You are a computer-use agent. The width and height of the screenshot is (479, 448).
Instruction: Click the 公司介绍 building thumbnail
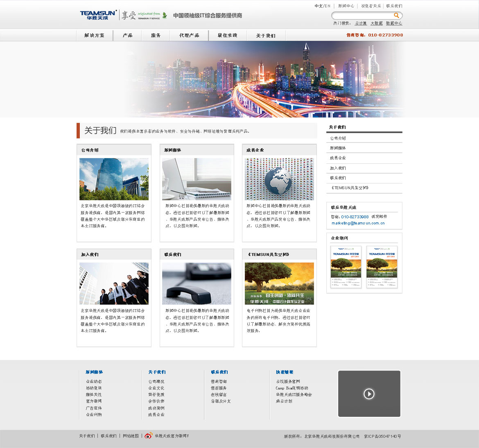pos(114,179)
